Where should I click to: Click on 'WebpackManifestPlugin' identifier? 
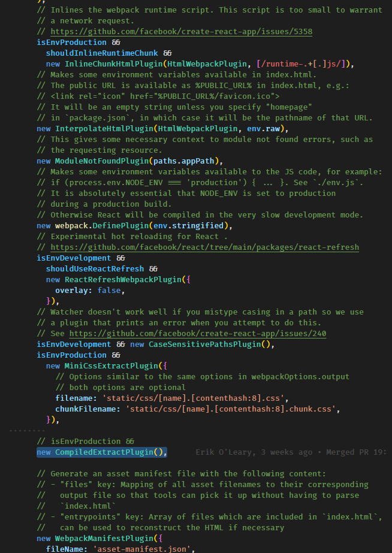tap(104, 539)
